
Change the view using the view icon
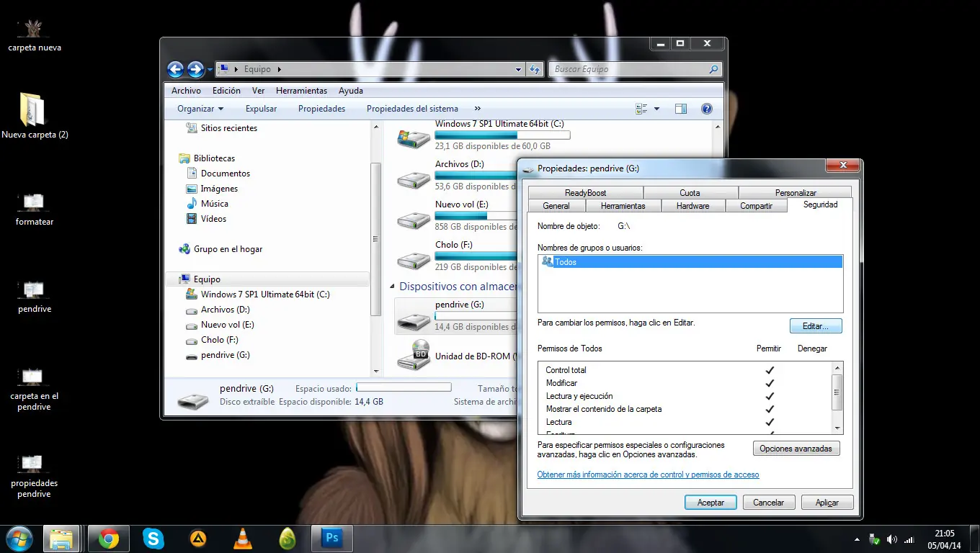click(x=641, y=109)
